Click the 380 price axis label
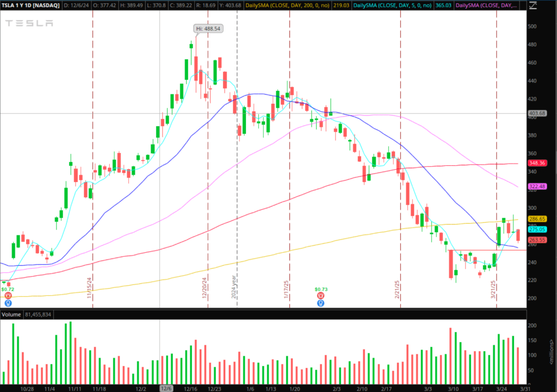The height and width of the screenshot is (392, 557). [532, 135]
